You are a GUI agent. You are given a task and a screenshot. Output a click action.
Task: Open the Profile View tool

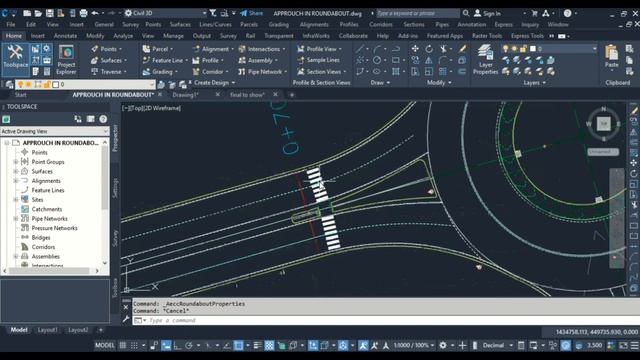click(x=321, y=49)
